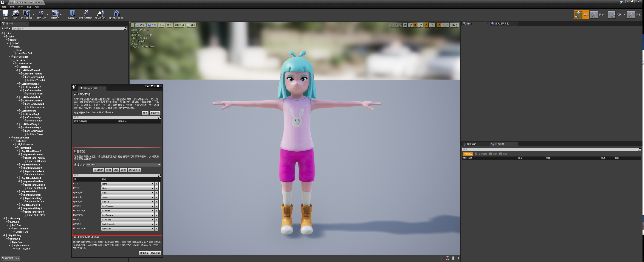Click the Save (保存) floppy disk icon

[x=5, y=13]
